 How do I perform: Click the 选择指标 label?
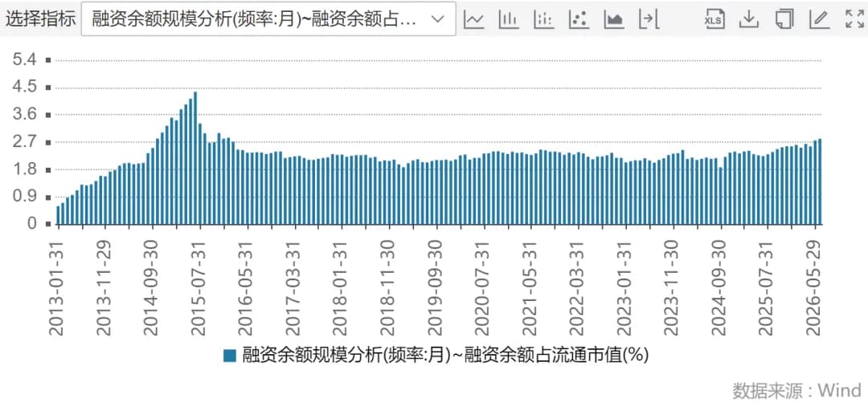(x=40, y=19)
